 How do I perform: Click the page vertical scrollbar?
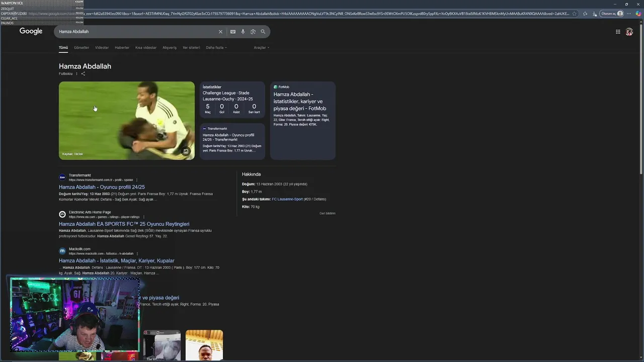641,101
